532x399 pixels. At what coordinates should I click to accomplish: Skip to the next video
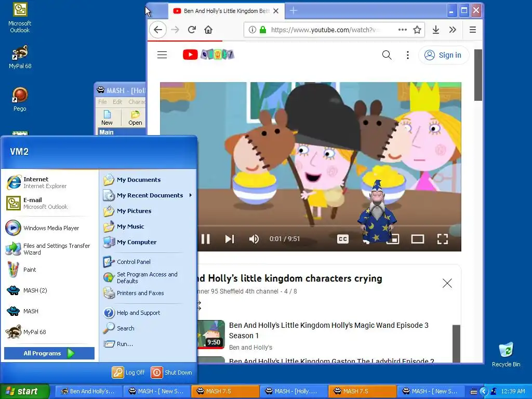tap(230, 239)
